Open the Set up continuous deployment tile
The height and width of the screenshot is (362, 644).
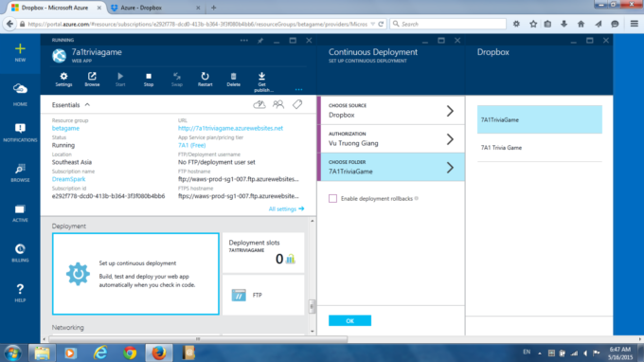[135, 274]
